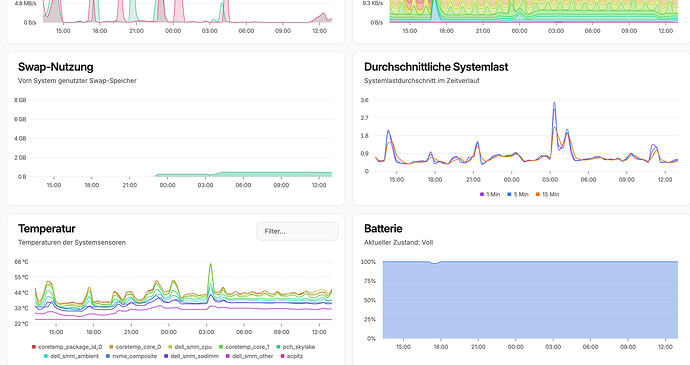Click the Durchschnittliche Systemlast chart title
690x365 pixels.
click(x=436, y=67)
